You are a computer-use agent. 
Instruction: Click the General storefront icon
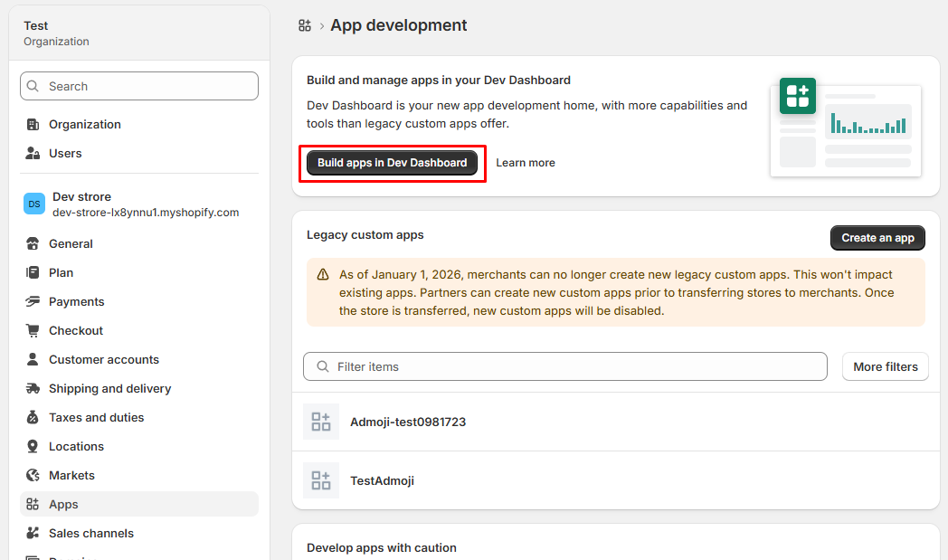pyautogui.click(x=33, y=243)
